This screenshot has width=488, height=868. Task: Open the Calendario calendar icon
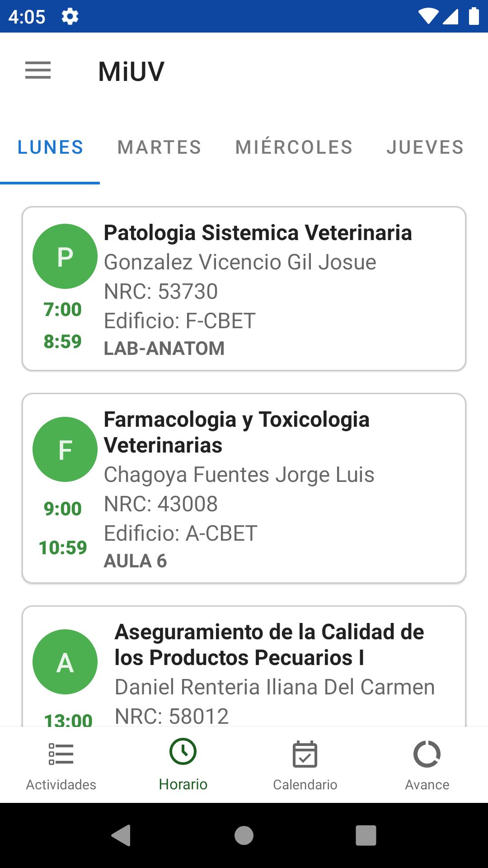point(305,754)
